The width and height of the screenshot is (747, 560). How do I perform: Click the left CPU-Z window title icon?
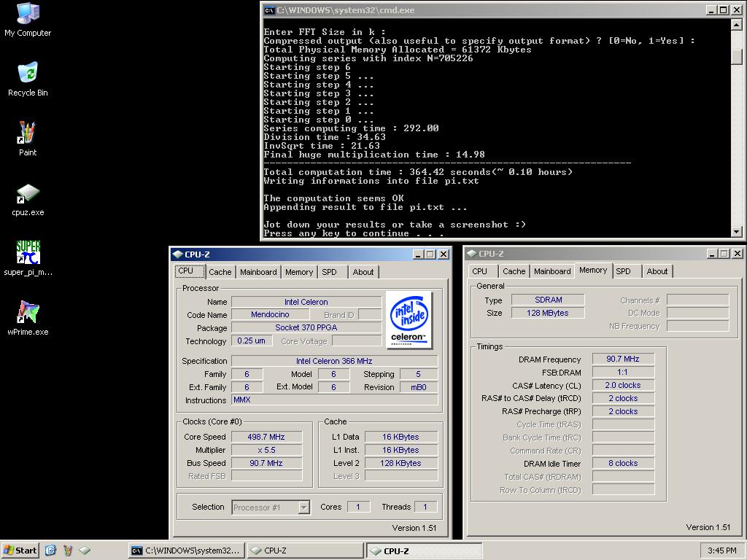[x=178, y=254]
